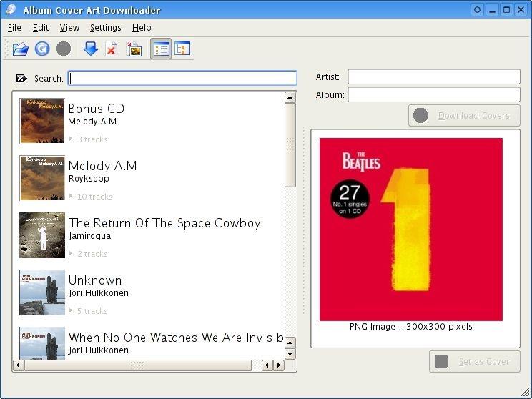532x399 pixels.
Task: Select the Melody A.M Royksopp cover thumbnail
Action: tap(42, 178)
